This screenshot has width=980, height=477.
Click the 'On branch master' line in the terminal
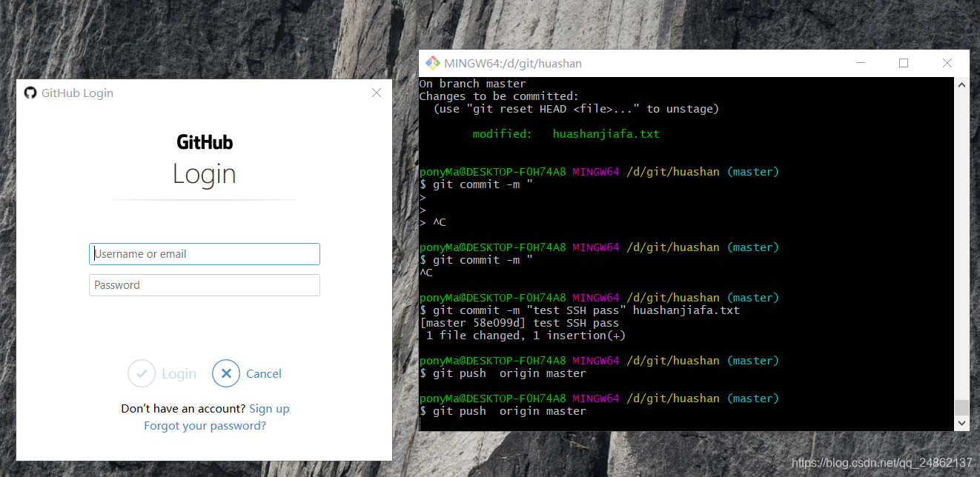pyautogui.click(x=473, y=84)
